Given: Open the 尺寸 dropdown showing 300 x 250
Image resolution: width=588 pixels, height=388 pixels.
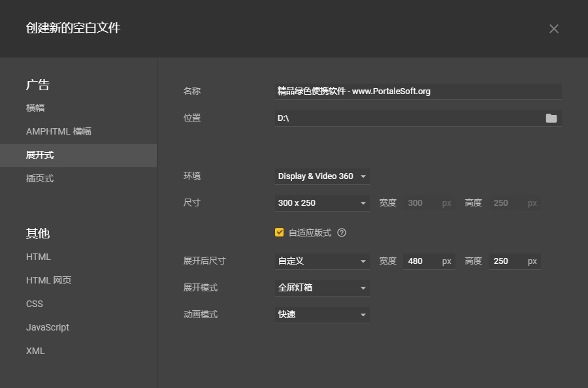Looking at the screenshot, I should point(322,202).
